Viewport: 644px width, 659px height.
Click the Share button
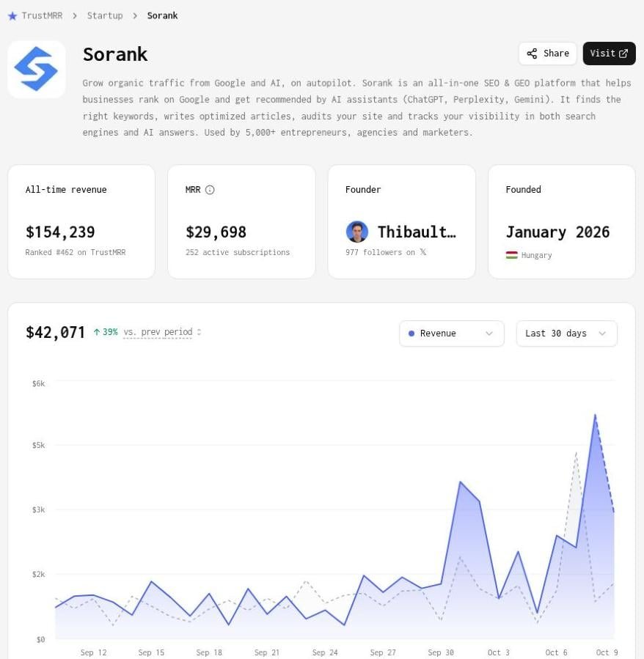(547, 54)
